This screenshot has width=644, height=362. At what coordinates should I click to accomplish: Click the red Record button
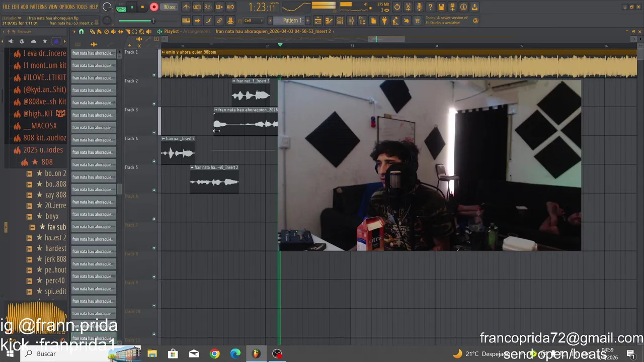(x=154, y=7)
